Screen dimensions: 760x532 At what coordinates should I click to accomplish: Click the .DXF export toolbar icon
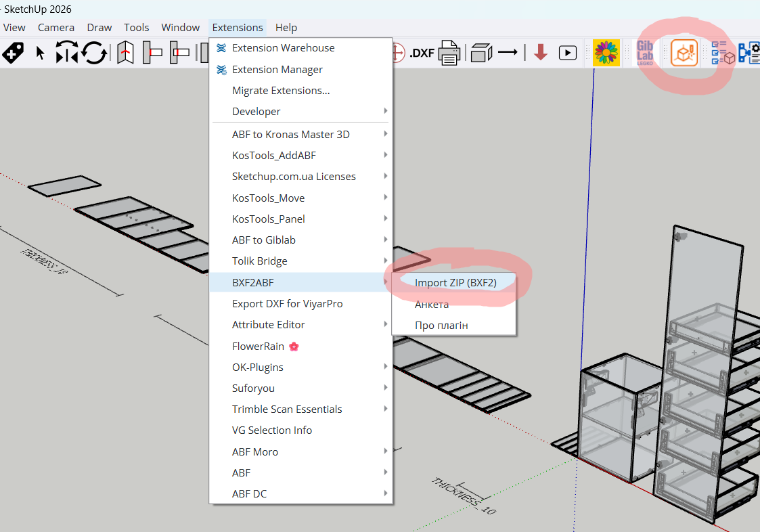click(422, 53)
